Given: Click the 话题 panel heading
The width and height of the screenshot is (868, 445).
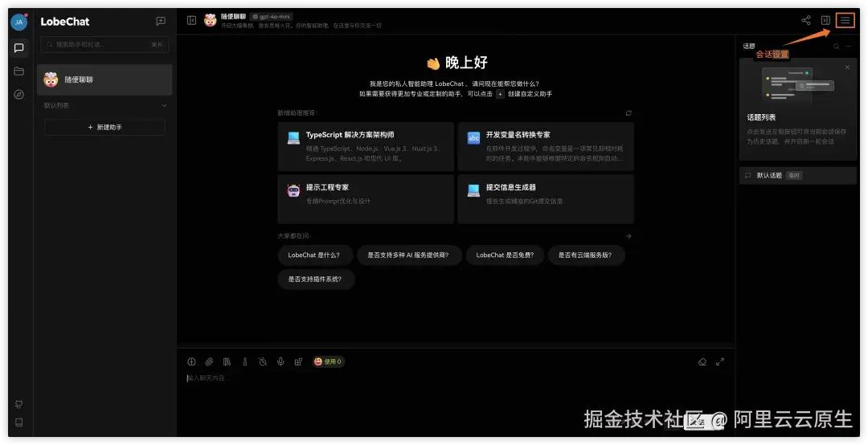Looking at the screenshot, I should point(749,47).
